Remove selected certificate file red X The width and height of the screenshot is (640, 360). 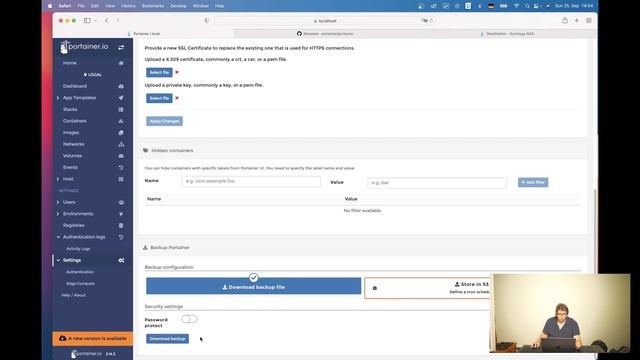click(x=177, y=72)
